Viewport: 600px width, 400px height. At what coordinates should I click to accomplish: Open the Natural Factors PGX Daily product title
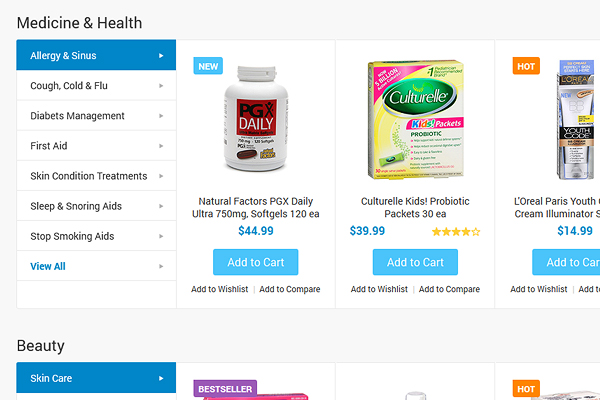click(255, 208)
